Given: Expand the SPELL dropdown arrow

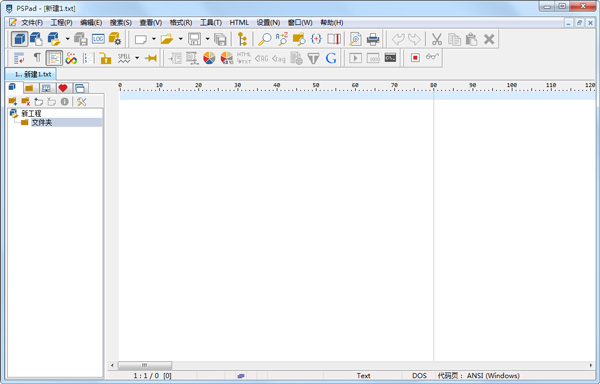Looking at the screenshot, I should pos(137,58).
